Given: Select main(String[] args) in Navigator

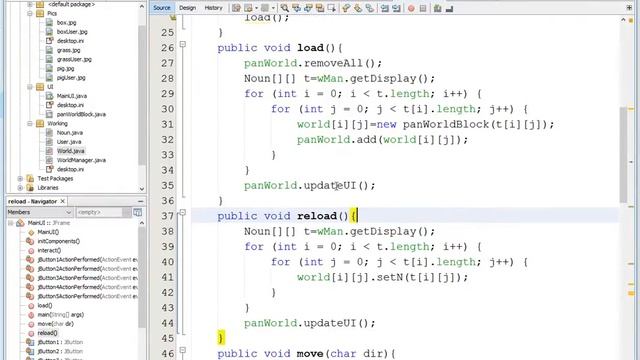Looking at the screenshot, I should [x=60, y=315].
